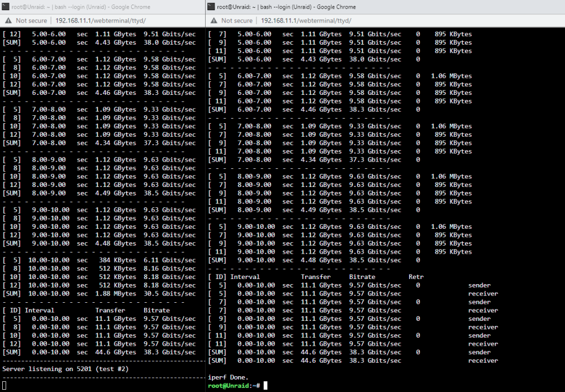The width and height of the screenshot is (565, 392).
Task: Click '4.48 GBytes' in the right terminal
Action: point(321,260)
